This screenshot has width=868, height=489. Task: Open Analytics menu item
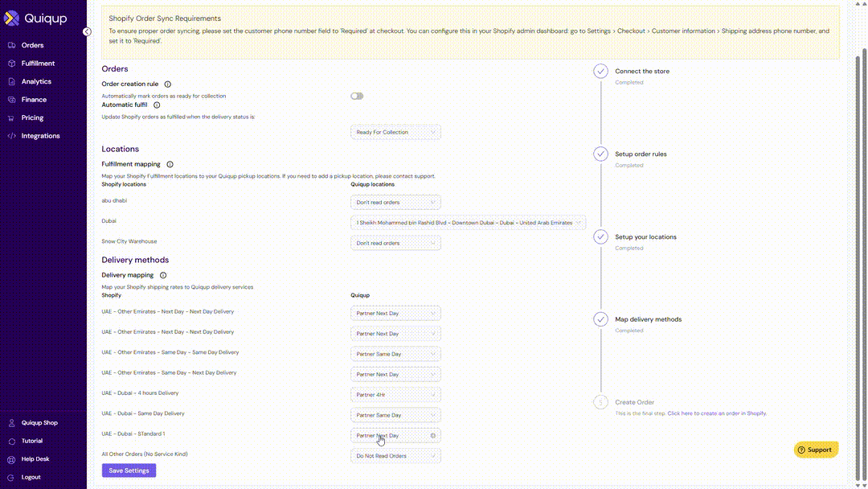pos(36,81)
